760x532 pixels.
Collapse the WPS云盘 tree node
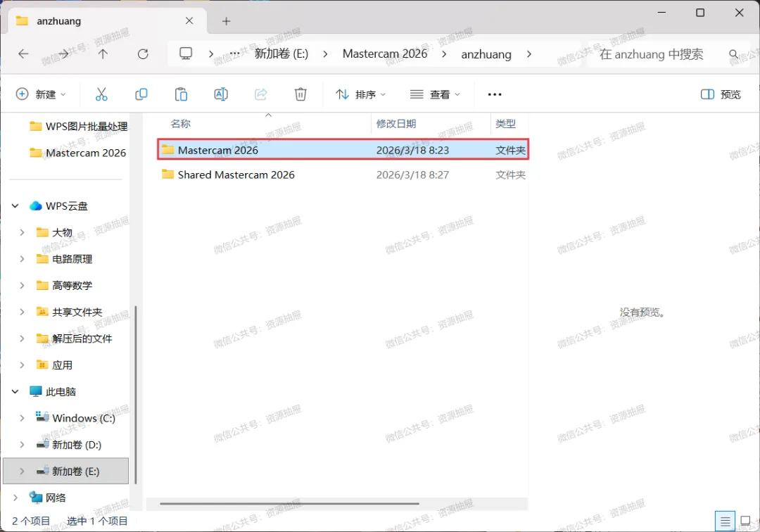pos(15,206)
